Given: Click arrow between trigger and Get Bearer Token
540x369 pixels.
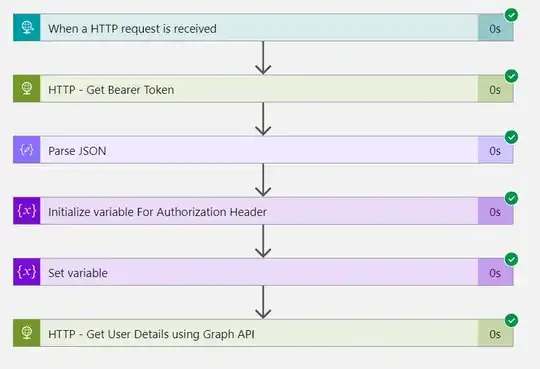Looking at the screenshot, I should pos(263,58).
